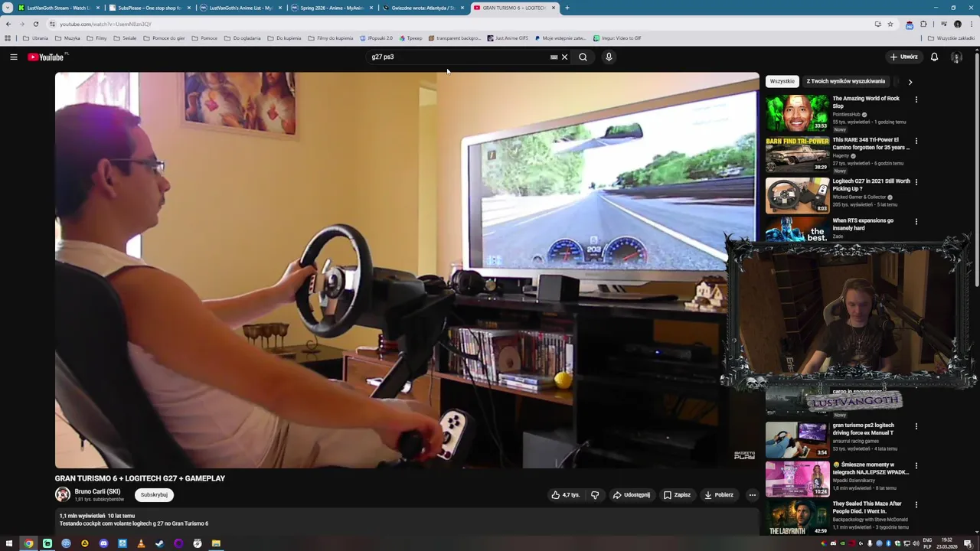Open the RARE 348 Tri-Power El Camino video
Viewport: 980px width, 551px height.
[797, 154]
